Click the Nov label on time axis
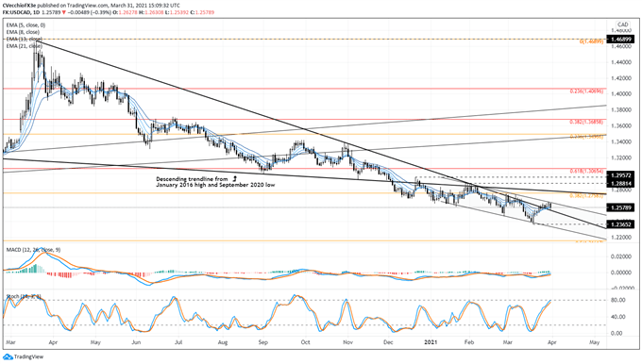The height and width of the screenshot is (364, 642). point(347,342)
